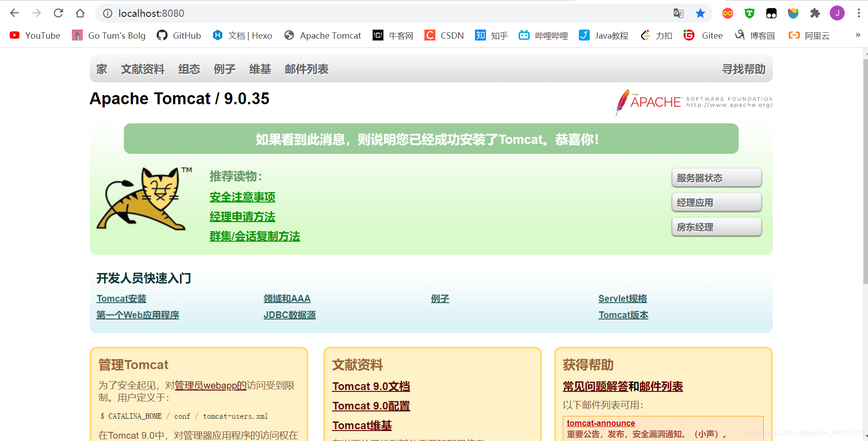The width and height of the screenshot is (868, 441).
Task: Open the 知乎 bookmark
Action: coord(491,35)
